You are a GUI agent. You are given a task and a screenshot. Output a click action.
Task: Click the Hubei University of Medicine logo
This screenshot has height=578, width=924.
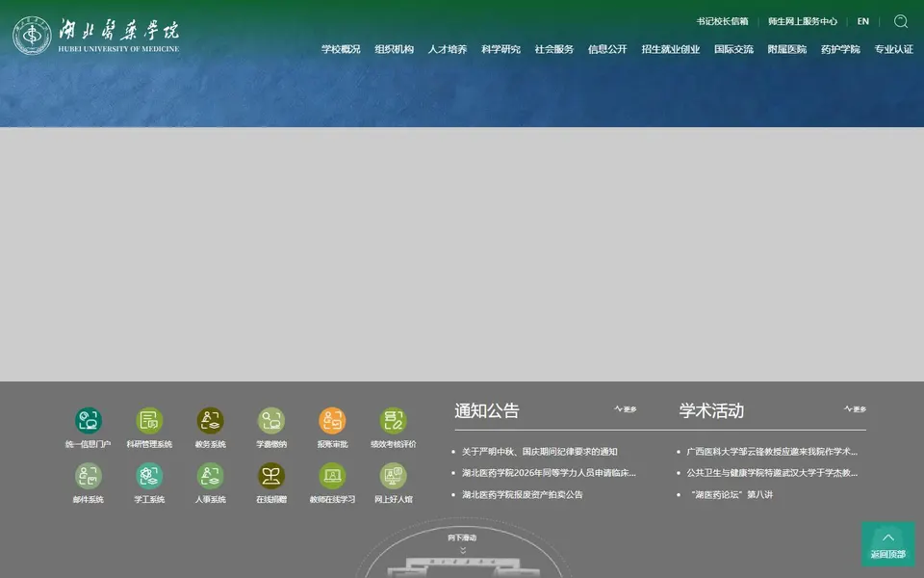96,36
